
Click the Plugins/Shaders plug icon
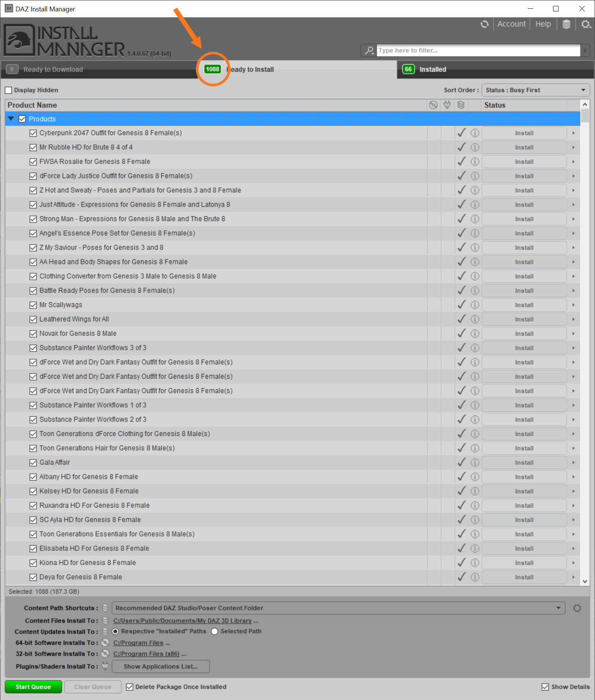(105, 665)
